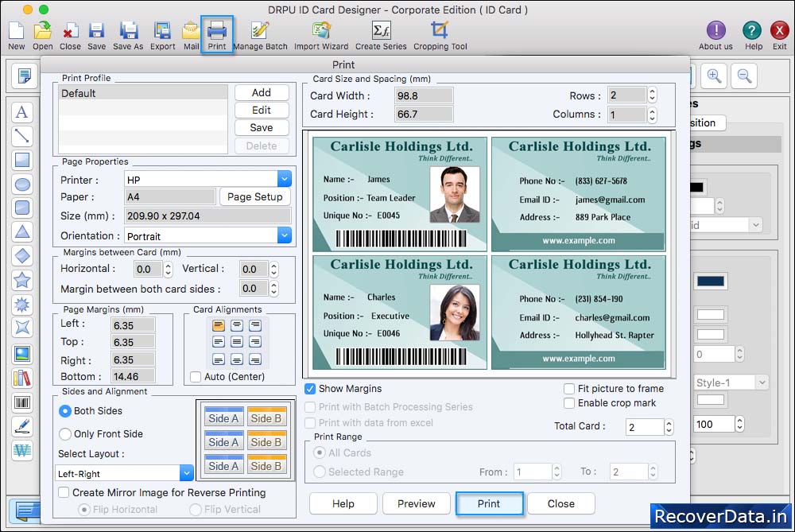795x532 pixels.
Task: Select the Both Sides radio button
Action: click(x=65, y=411)
